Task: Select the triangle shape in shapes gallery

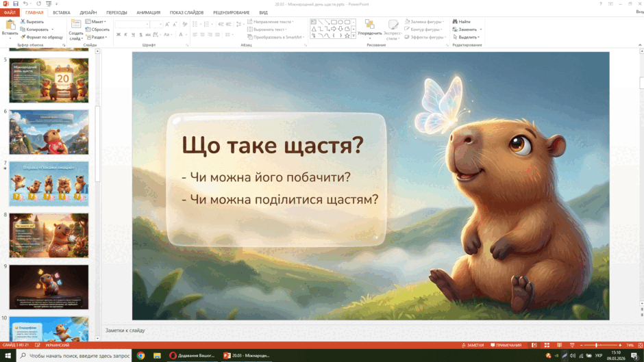Action: [314, 29]
